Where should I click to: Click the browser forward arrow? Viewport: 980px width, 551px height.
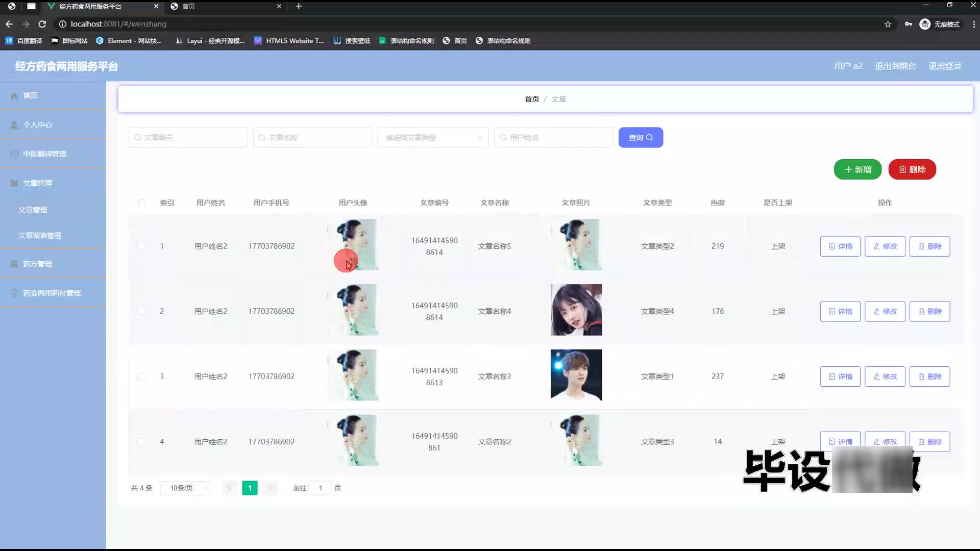pyautogui.click(x=26, y=24)
